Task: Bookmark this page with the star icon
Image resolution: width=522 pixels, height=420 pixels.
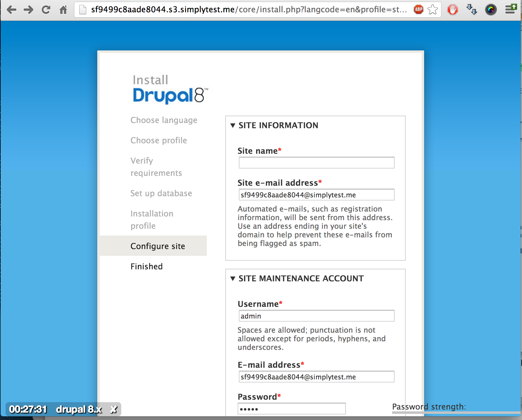Action: click(433, 10)
